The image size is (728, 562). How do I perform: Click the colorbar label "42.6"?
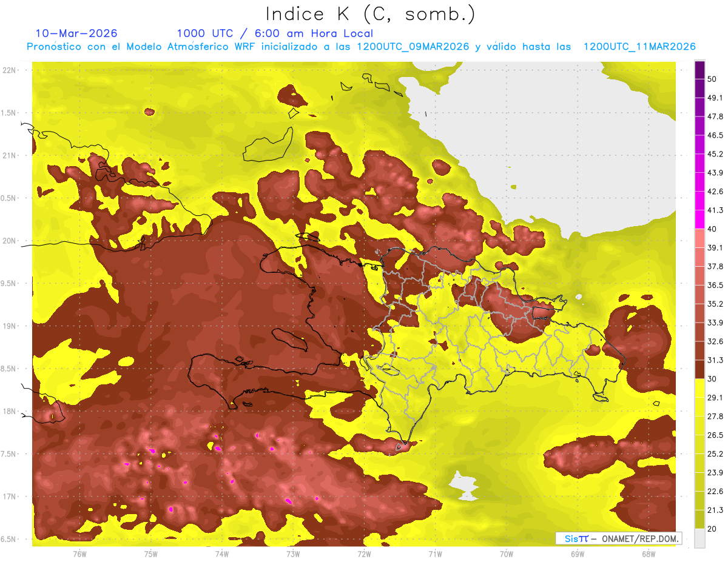pyautogui.click(x=716, y=192)
